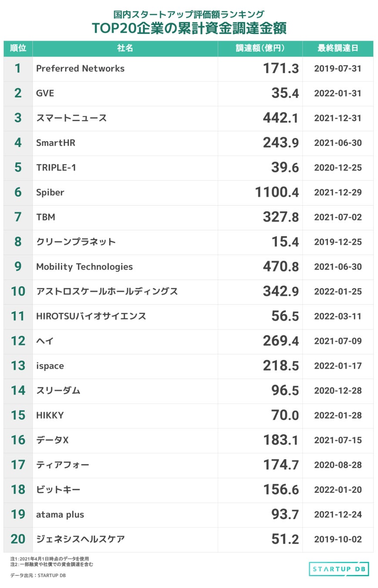Click the データ出元:STARTUP DB source text
Screen dimensions: 378x588
[x=38, y=575]
